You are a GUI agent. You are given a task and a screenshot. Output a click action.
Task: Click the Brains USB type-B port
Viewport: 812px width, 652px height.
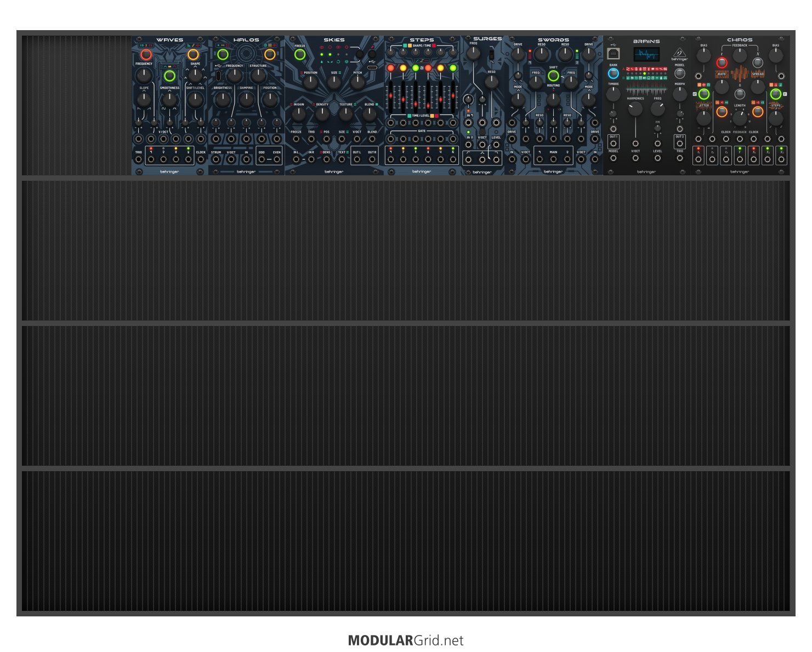[614, 54]
